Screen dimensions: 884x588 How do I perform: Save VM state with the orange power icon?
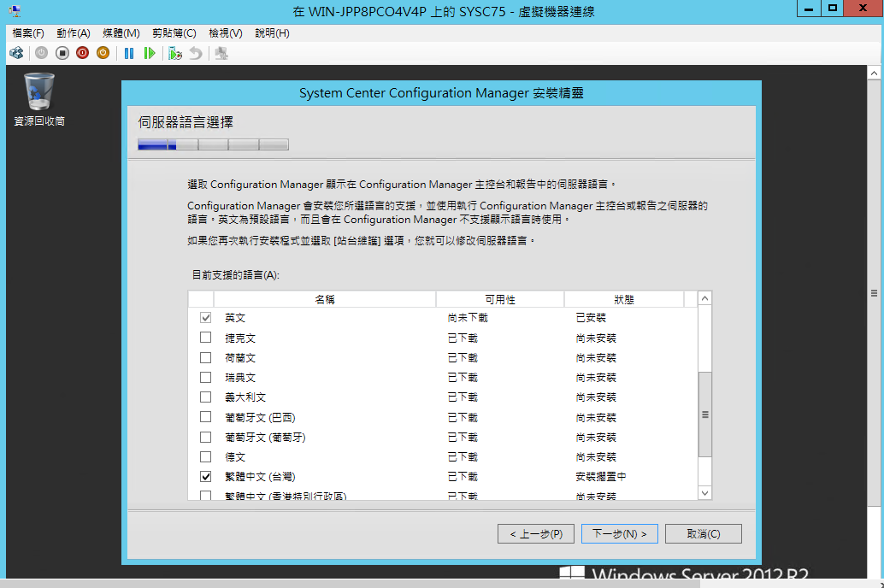[x=103, y=53]
